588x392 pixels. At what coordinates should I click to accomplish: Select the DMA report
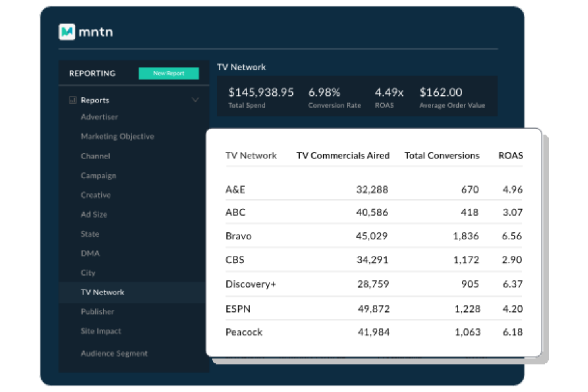click(x=90, y=253)
